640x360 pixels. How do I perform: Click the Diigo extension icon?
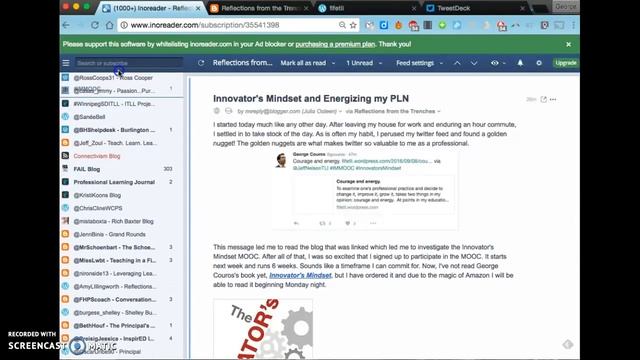click(x=384, y=25)
